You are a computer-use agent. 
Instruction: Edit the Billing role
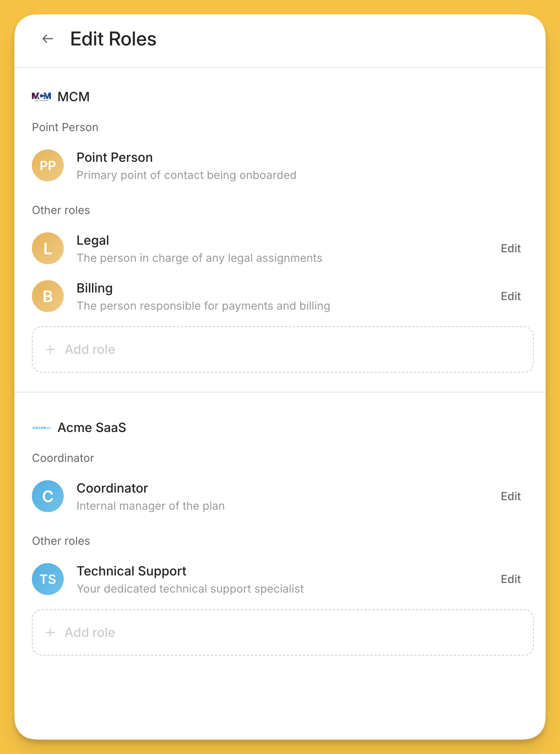510,296
